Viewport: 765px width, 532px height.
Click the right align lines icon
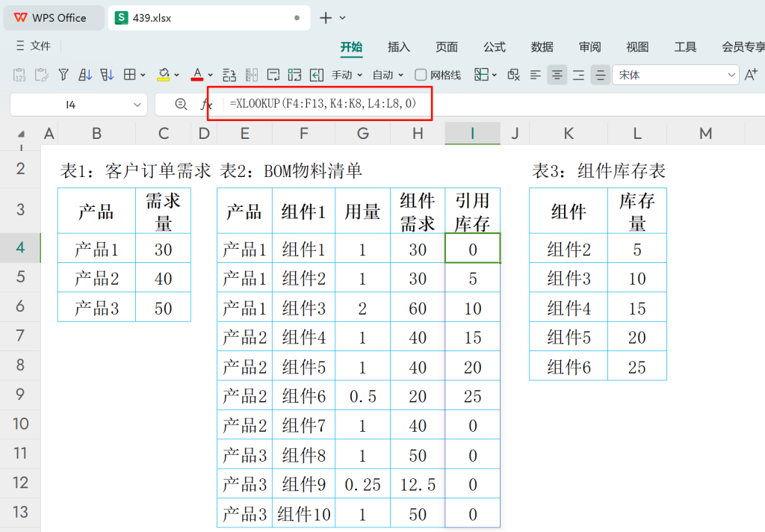[579, 75]
